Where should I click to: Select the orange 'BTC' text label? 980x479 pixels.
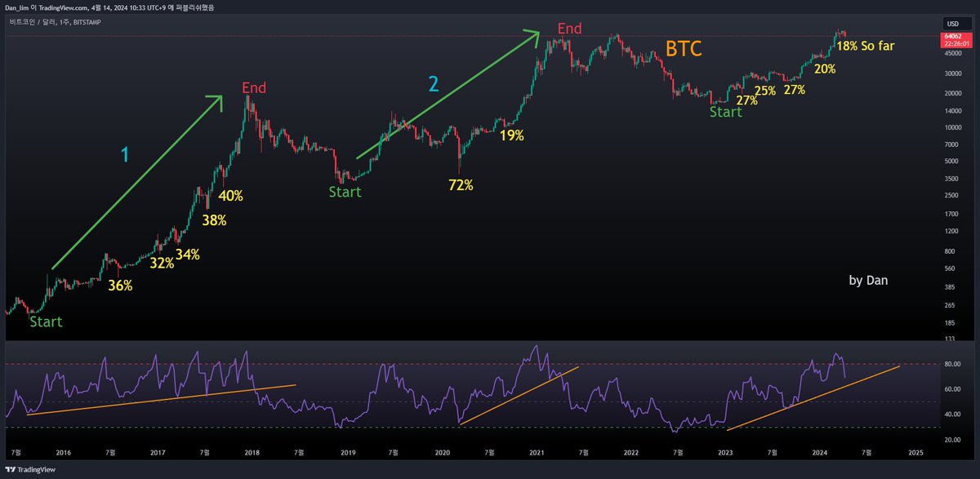(x=684, y=49)
